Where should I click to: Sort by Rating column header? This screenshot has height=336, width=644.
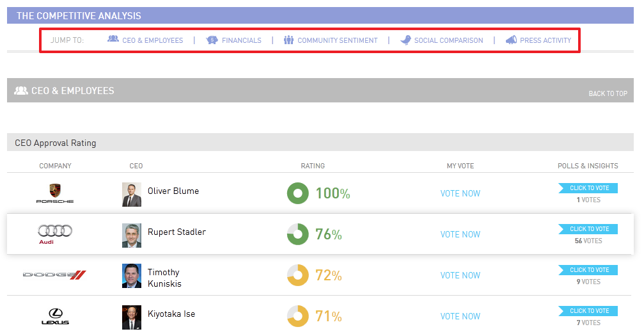[313, 166]
